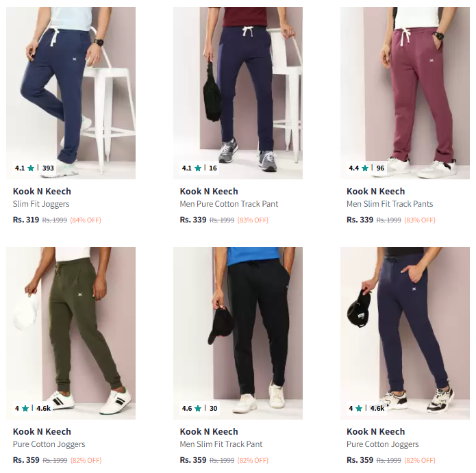Click the 84% OFF discount label
The width and height of the screenshot is (476, 473).
click(86, 220)
